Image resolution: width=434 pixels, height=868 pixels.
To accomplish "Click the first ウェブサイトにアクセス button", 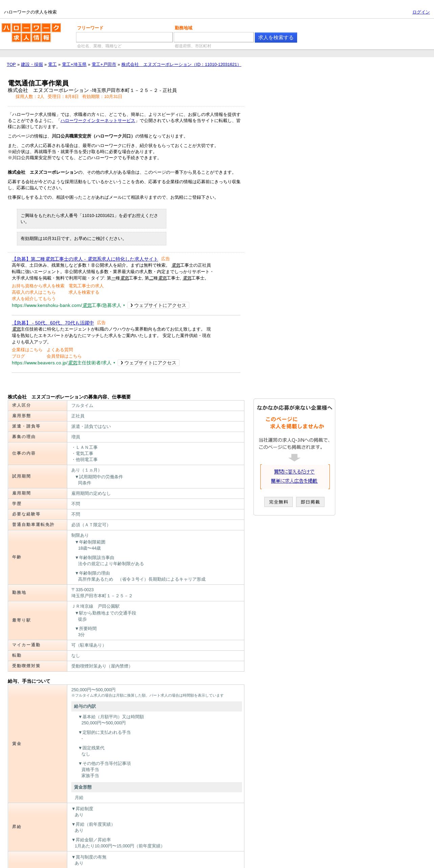I will [x=158, y=305].
